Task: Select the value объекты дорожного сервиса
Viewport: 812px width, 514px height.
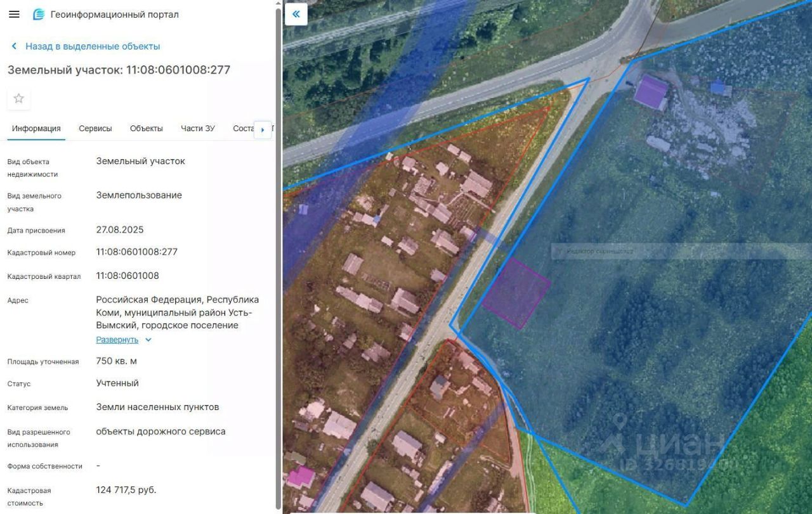Action: click(x=161, y=432)
